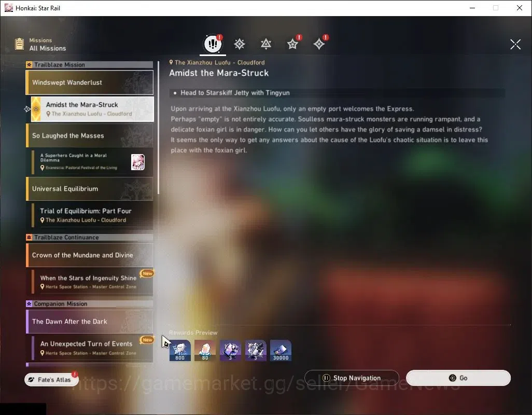Click location pin on Trial of Equilibrium row
532x415 pixels.
pos(43,220)
